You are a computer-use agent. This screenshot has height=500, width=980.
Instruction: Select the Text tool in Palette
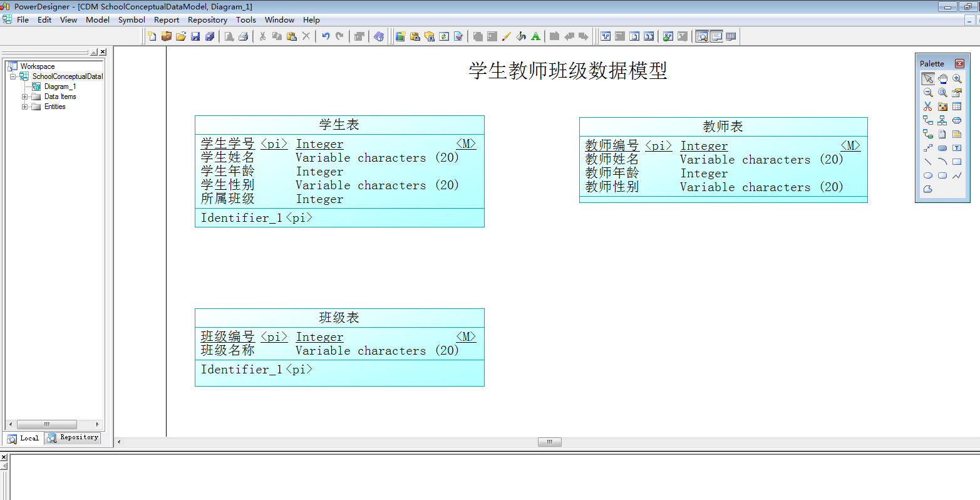coord(957,148)
